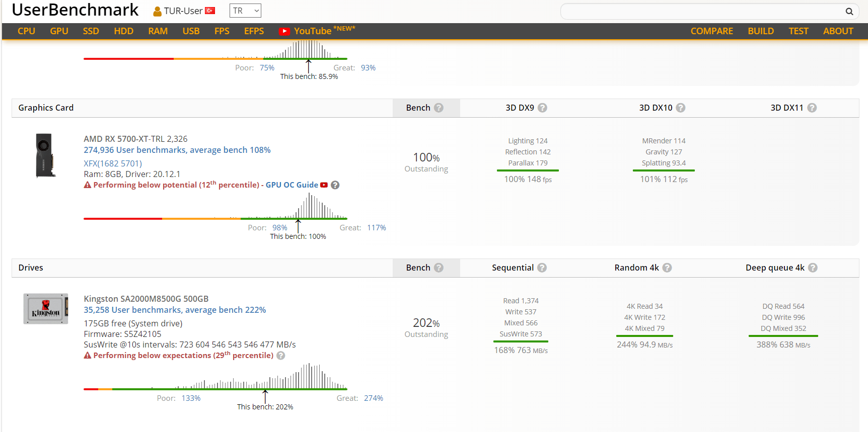This screenshot has height=432, width=868.
Task: Click in the search input field
Action: (702, 11)
